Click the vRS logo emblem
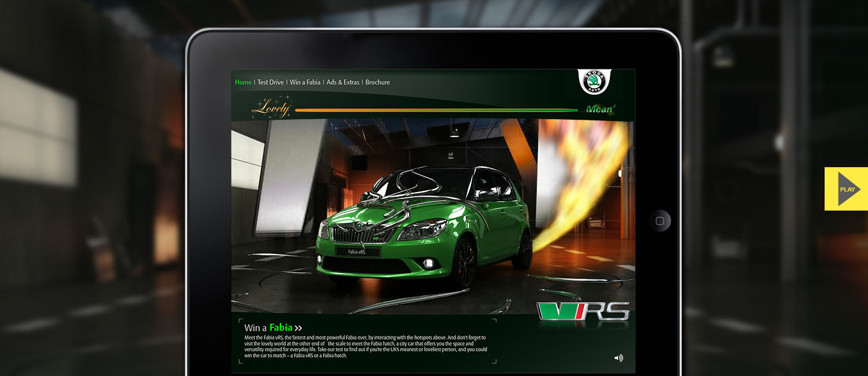The height and width of the screenshot is (376, 868). 583,311
